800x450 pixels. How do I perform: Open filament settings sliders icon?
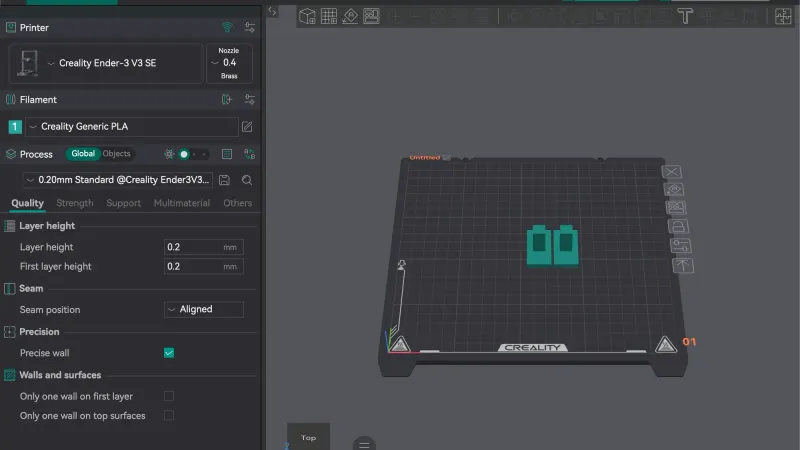click(249, 99)
